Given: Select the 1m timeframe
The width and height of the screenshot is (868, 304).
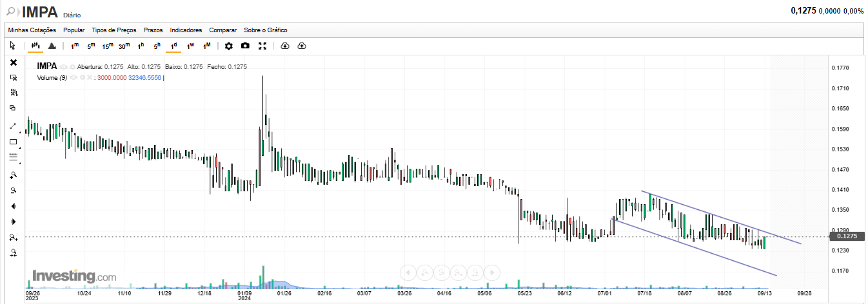Looking at the screenshot, I should 75,46.
